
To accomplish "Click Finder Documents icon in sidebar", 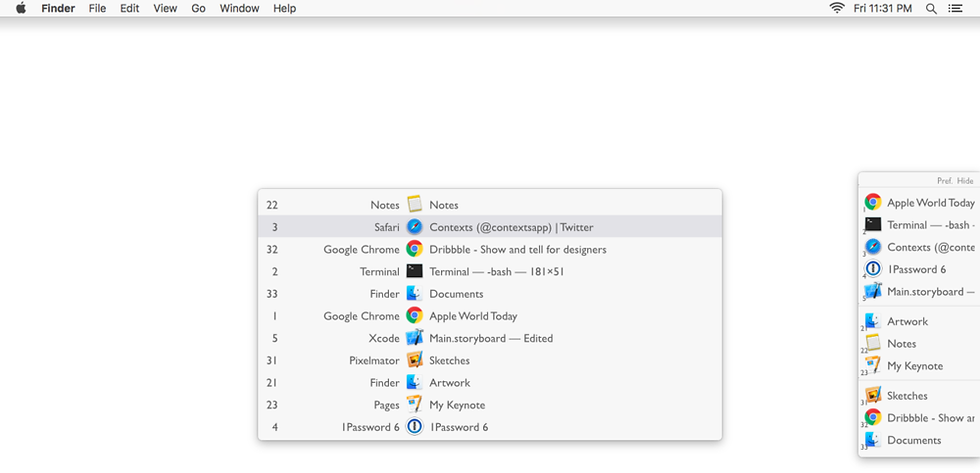I will coord(873,440).
